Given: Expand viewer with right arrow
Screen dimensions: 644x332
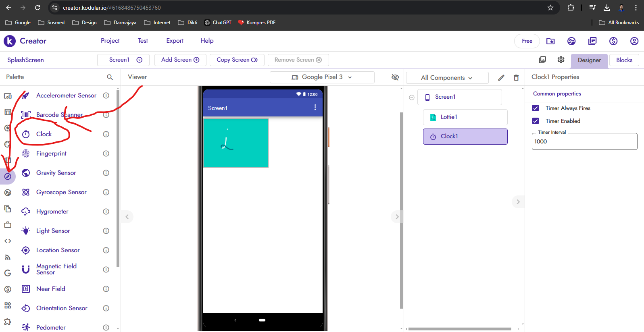Looking at the screenshot, I should click(397, 217).
